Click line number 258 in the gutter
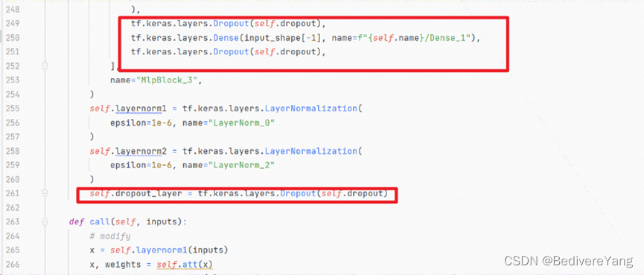The width and height of the screenshot is (644, 275). coord(13,151)
